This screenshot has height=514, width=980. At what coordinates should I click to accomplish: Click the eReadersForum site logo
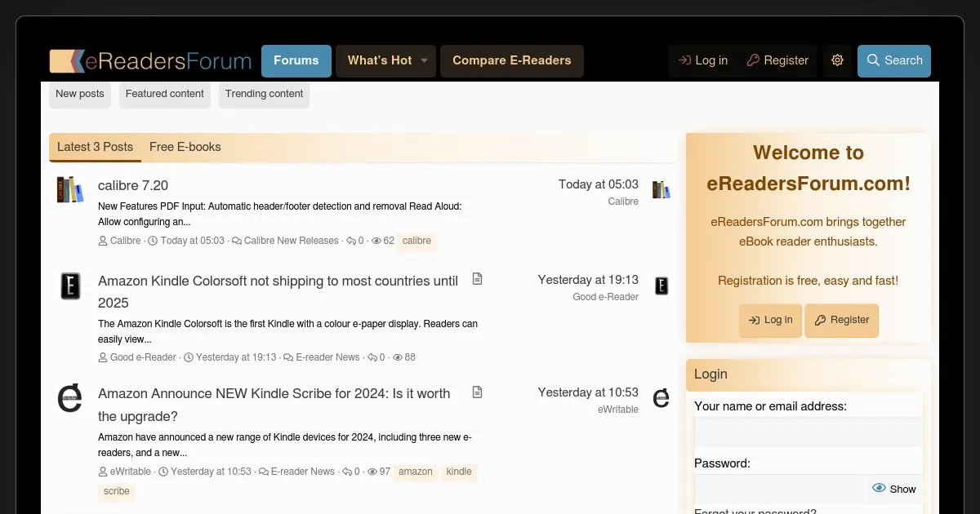(150, 61)
